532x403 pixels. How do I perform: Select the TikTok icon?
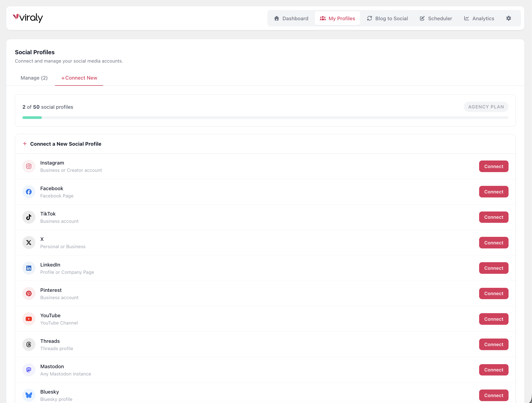[29, 217]
